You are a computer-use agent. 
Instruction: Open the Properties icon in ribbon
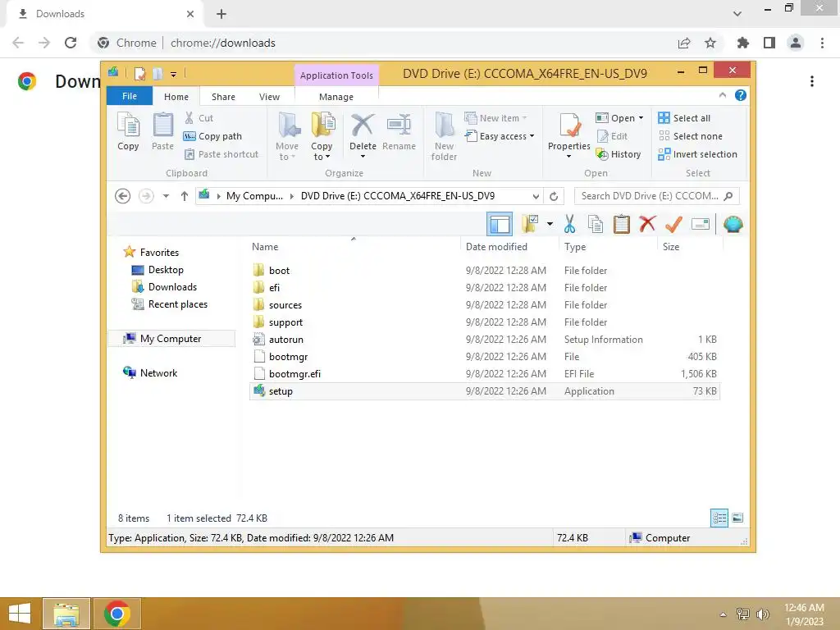(569, 126)
